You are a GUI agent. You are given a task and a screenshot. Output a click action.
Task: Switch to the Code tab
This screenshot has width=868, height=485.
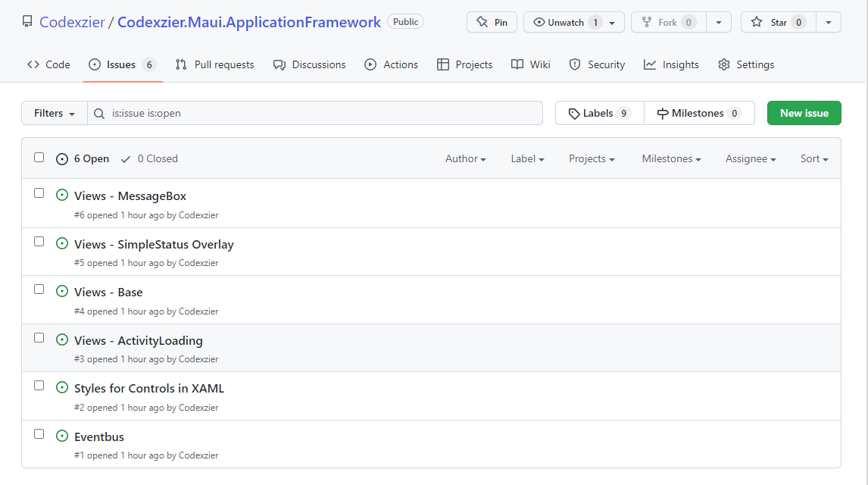point(48,64)
